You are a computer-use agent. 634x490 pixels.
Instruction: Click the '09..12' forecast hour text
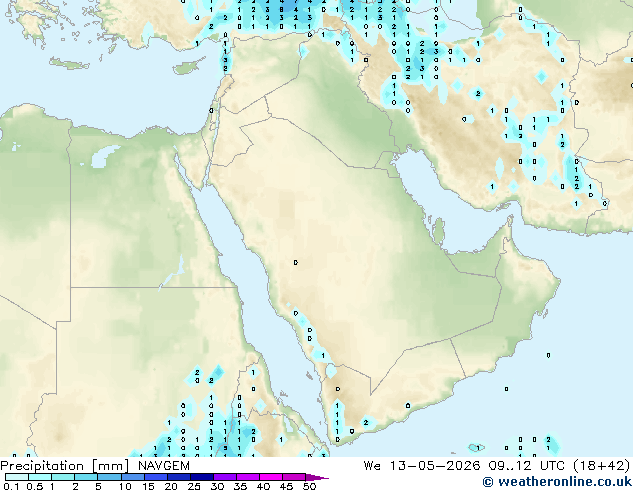[509, 466]
